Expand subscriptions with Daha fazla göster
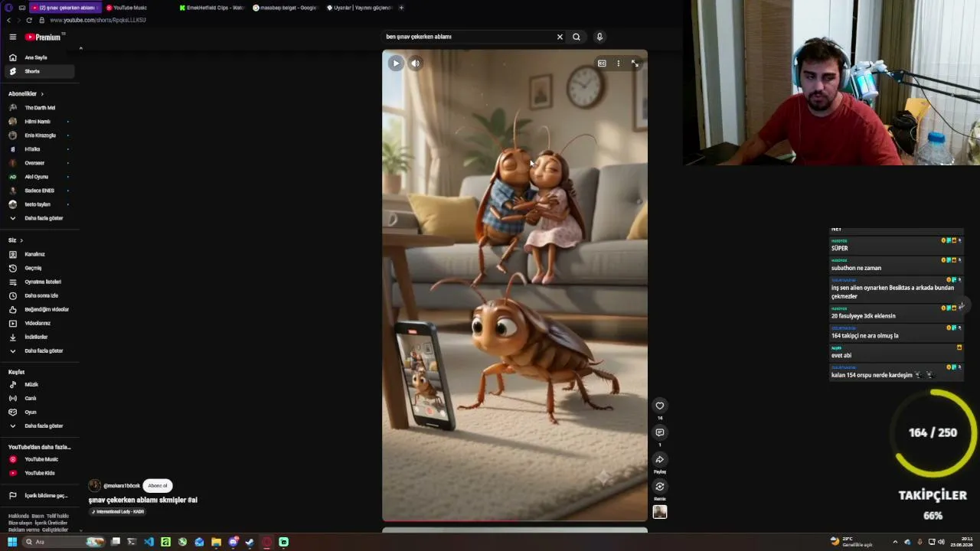Screen dimensions: 980x551 (38, 218)
